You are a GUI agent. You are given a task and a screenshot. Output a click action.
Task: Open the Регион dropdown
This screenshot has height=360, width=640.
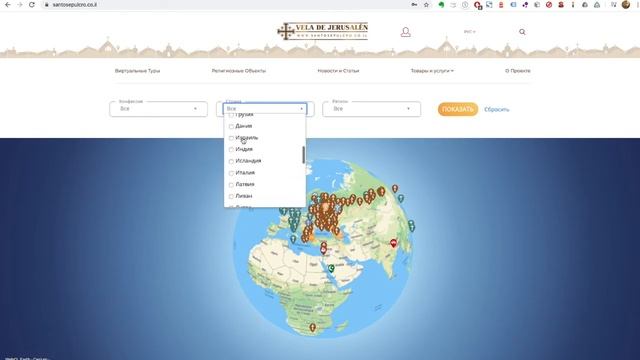[x=371, y=109]
